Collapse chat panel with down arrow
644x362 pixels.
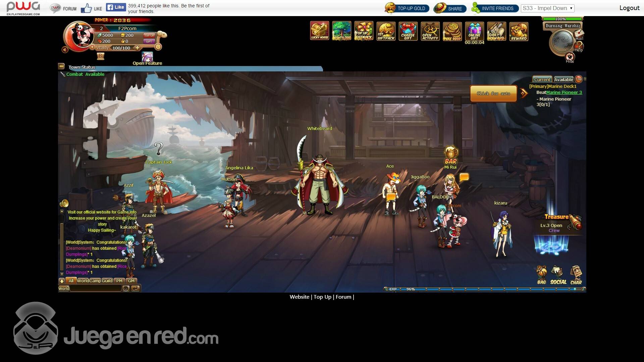click(62, 281)
